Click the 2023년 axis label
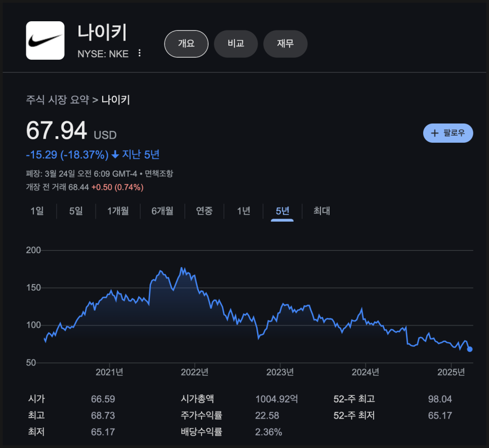The width and height of the screenshot is (489, 448). click(280, 372)
